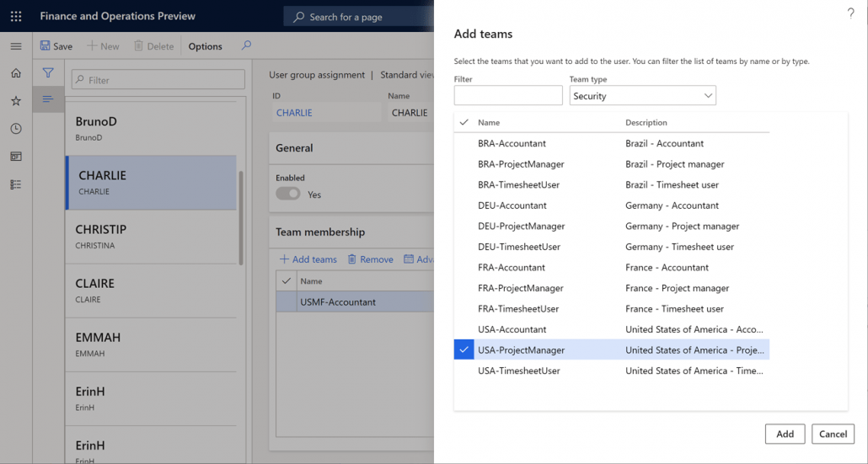This screenshot has height=464, width=868.
Task: Select the USMF-Accountant row
Action: [x=355, y=302]
